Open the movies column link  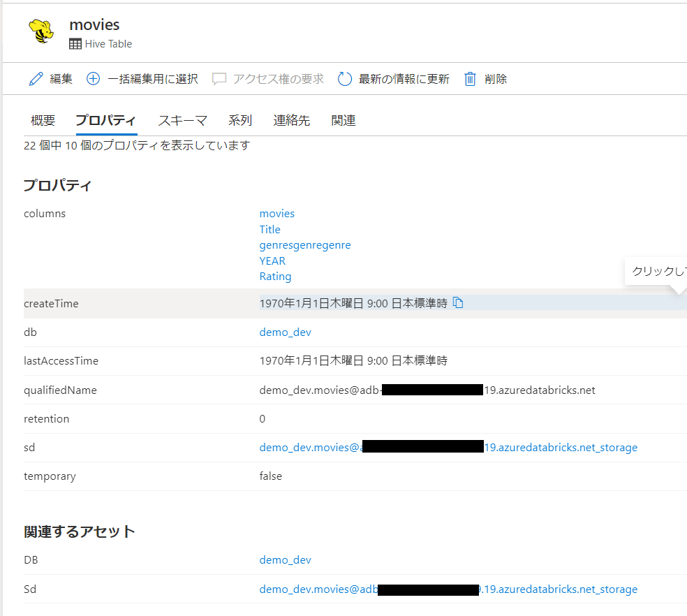tap(277, 214)
